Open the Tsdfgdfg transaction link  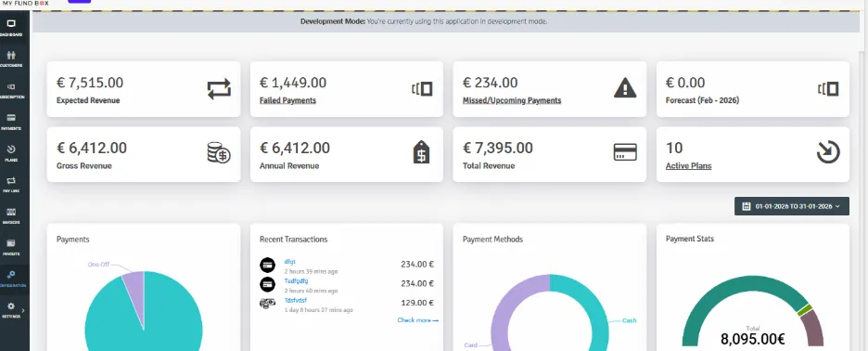tap(296, 281)
